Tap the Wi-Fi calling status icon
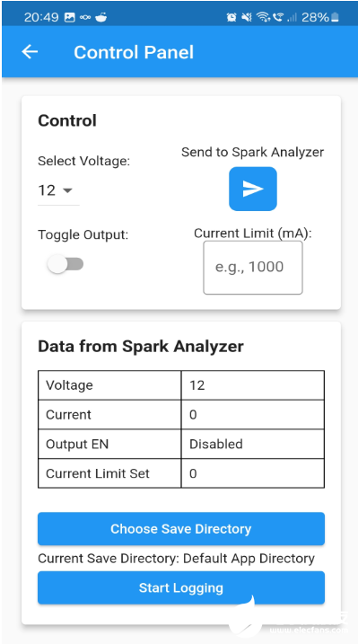The width and height of the screenshot is (358, 644). tap(278, 17)
